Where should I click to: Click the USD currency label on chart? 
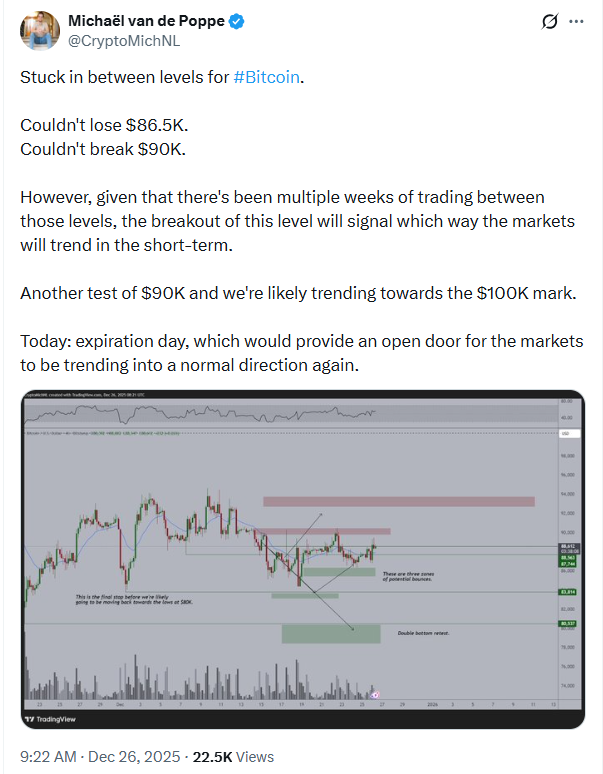(565, 433)
